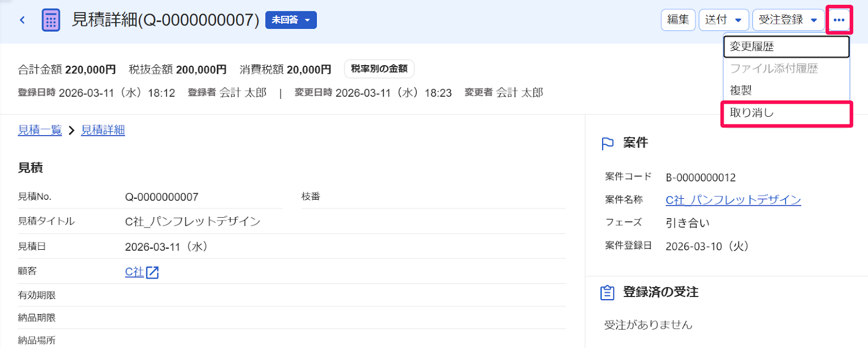Viewport: 868px width, 348px height.
Task: Click the 登録者 会計 太郎 text
Action: pyautogui.click(x=227, y=93)
